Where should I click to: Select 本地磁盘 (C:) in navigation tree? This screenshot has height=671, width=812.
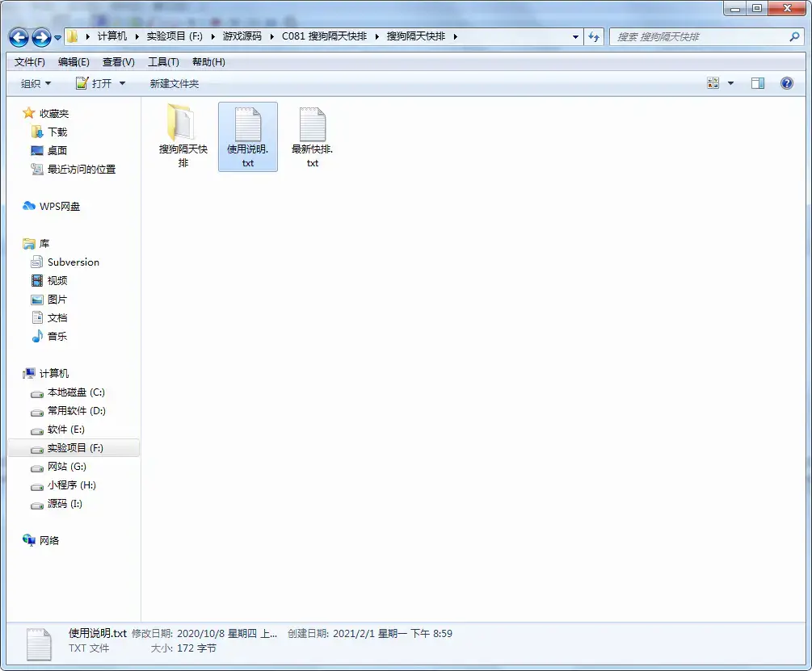pos(76,392)
